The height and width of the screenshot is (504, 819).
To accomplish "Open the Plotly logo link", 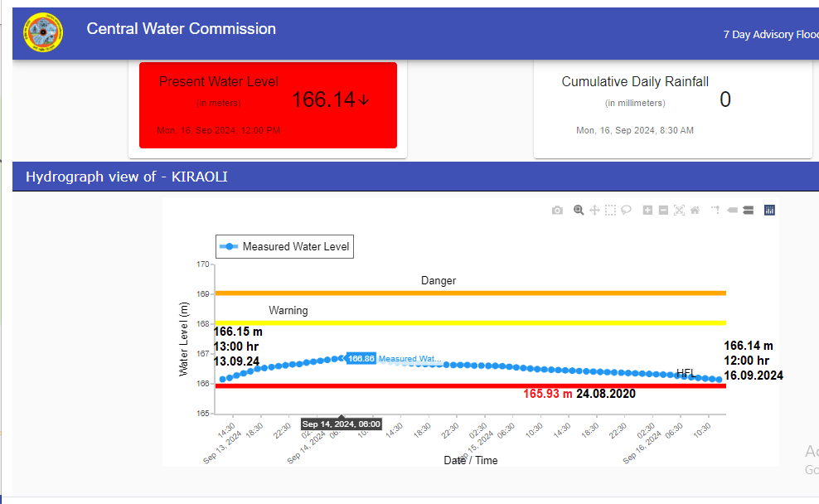I will click(x=769, y=211).
